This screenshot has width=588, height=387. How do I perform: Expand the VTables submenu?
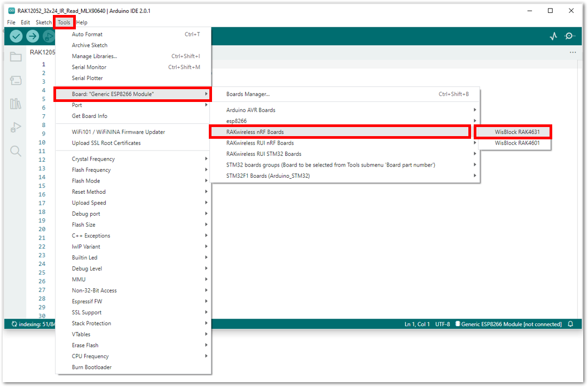click(x=134, y=334)
